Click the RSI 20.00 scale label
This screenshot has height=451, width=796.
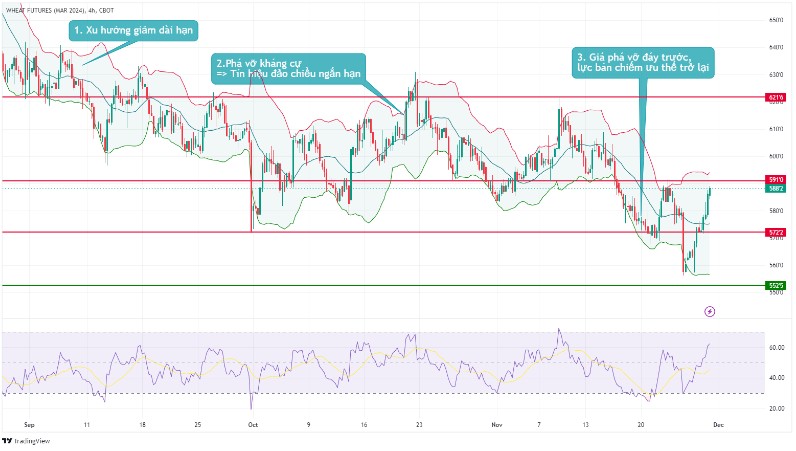tap(776, 409)
